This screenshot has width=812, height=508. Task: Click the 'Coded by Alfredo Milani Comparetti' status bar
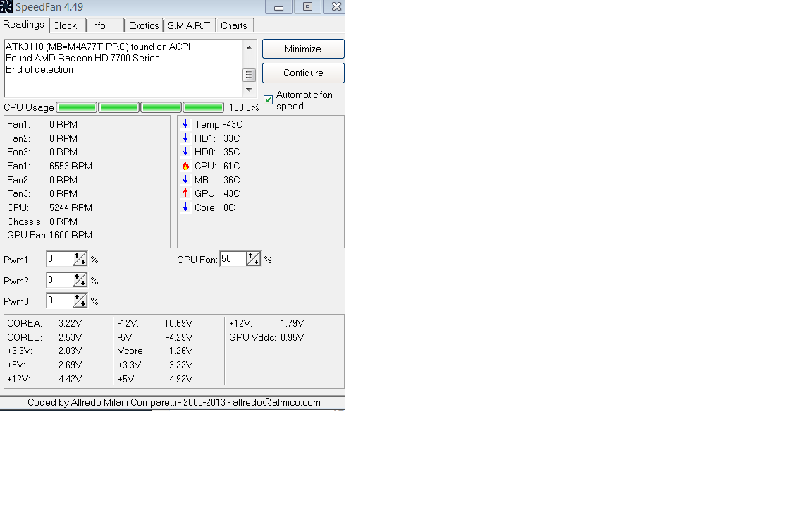click(174, 402)
